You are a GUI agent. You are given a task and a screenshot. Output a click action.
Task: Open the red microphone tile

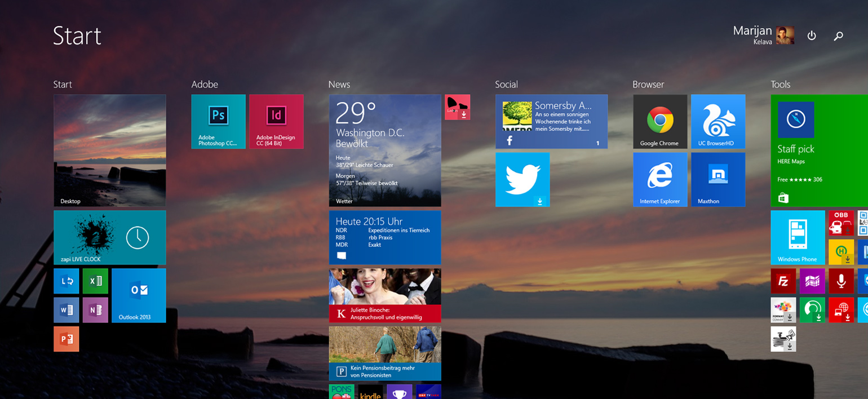pos(842,281)
